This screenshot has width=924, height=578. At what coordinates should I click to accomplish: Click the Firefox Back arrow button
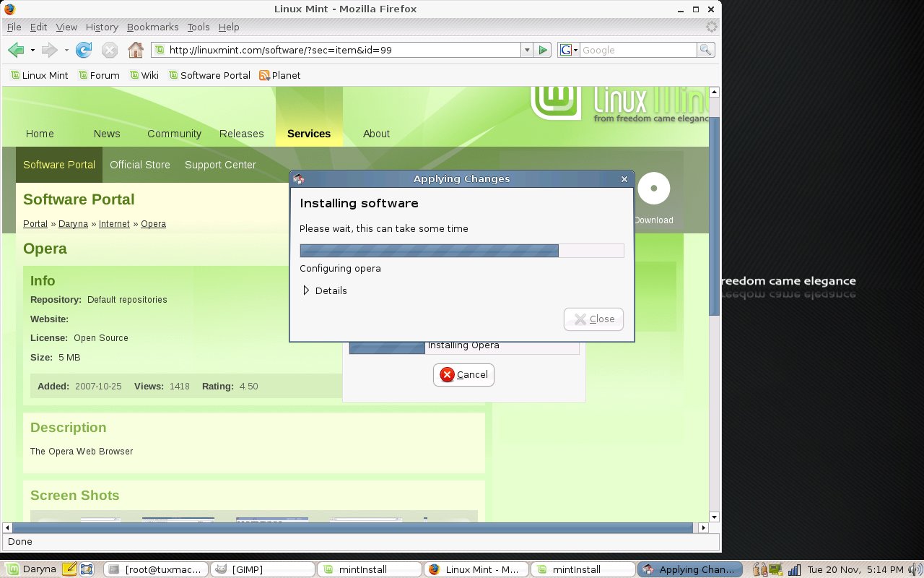click(16, 50)
